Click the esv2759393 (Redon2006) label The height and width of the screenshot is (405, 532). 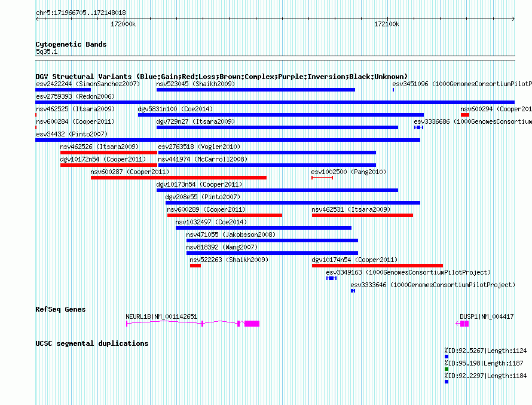point(75,96)
